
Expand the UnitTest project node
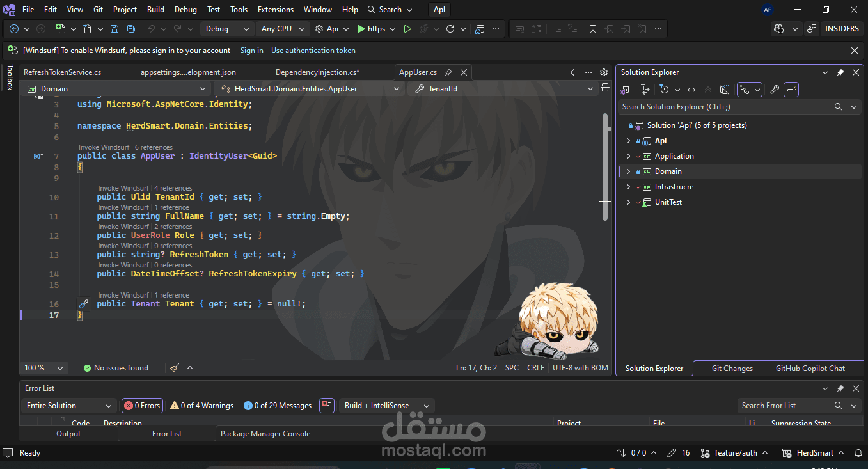[x=628, y=202]
